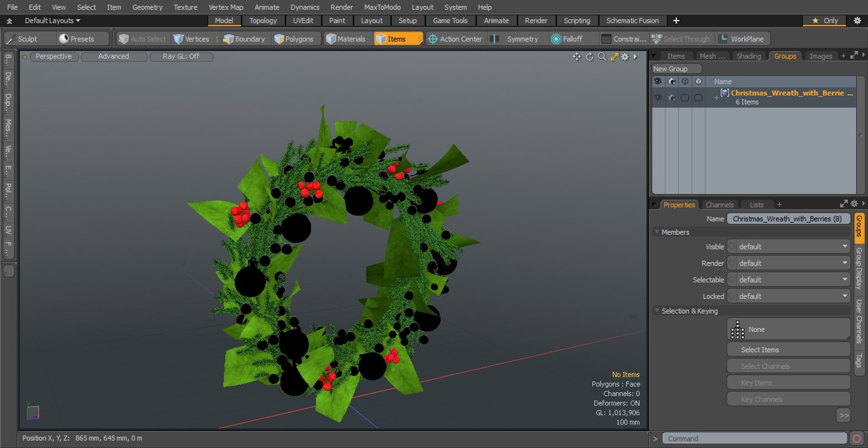
Task: Switch to the Channels tab
Action: 719,205
